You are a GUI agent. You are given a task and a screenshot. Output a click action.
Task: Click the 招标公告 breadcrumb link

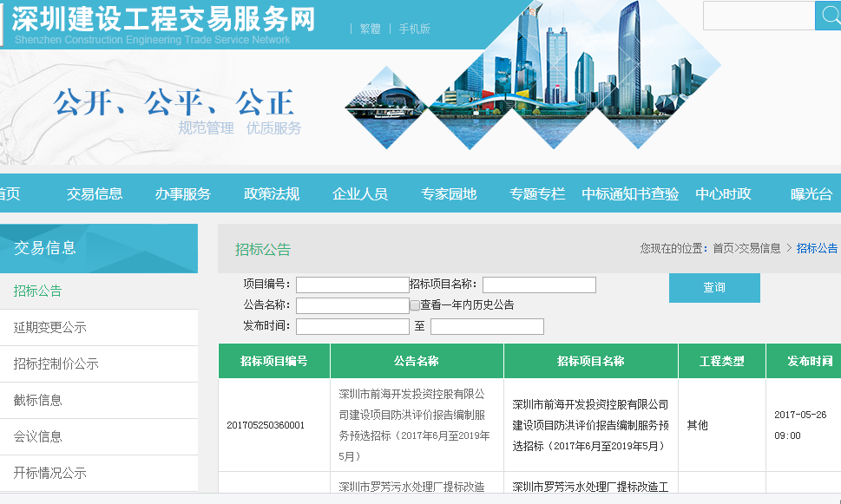pos(817,248)
